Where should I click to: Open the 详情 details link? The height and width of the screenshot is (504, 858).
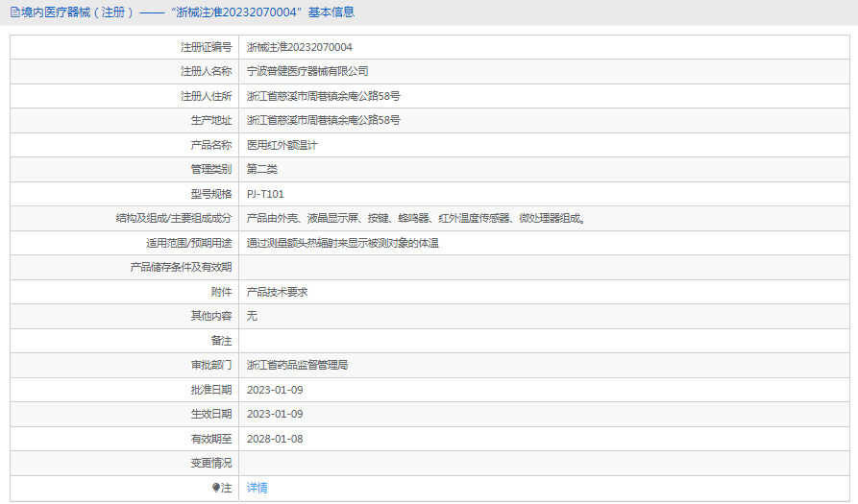click(257, 488)
